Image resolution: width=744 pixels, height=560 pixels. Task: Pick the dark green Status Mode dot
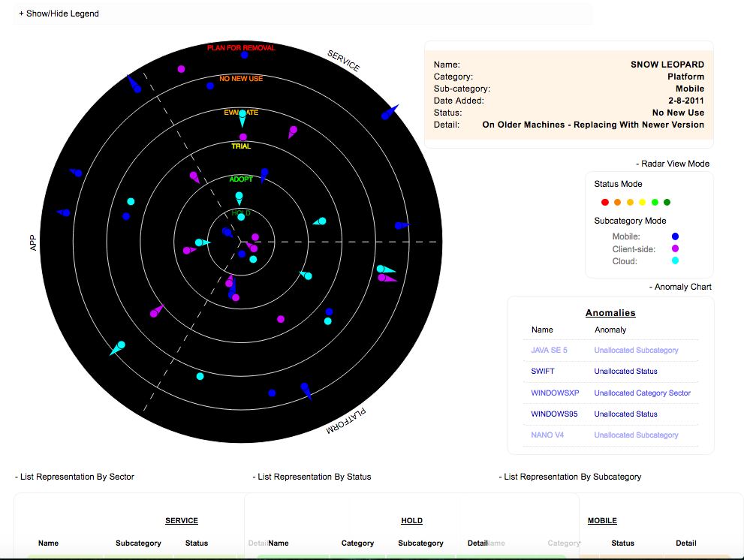tap(667, 202)
